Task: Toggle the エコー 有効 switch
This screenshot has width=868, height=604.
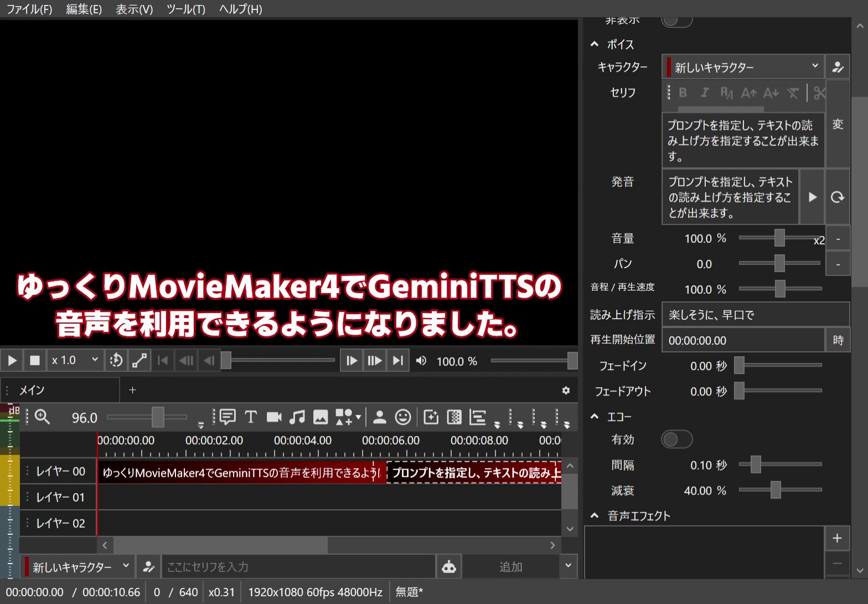Action: 677,440
